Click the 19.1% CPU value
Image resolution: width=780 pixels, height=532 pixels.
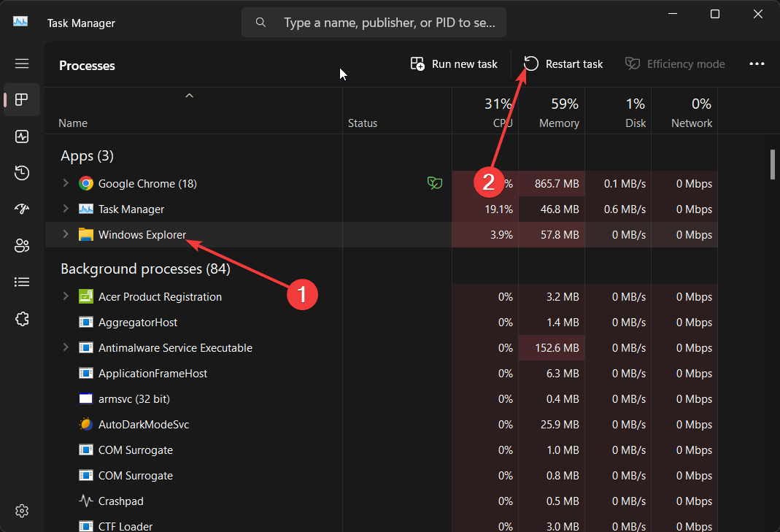498,209
